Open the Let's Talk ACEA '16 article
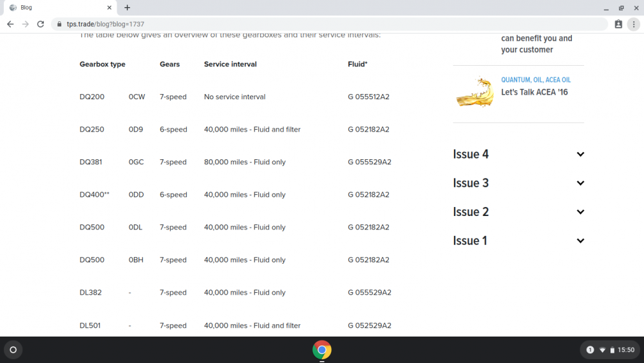 coord(535,92)
